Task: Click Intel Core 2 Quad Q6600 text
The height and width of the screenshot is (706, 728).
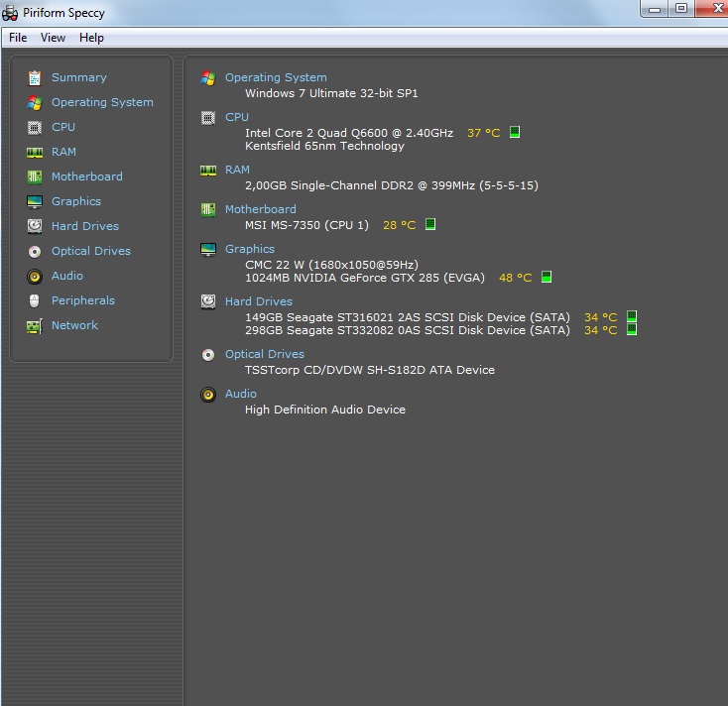Action: tap(349, 133)
